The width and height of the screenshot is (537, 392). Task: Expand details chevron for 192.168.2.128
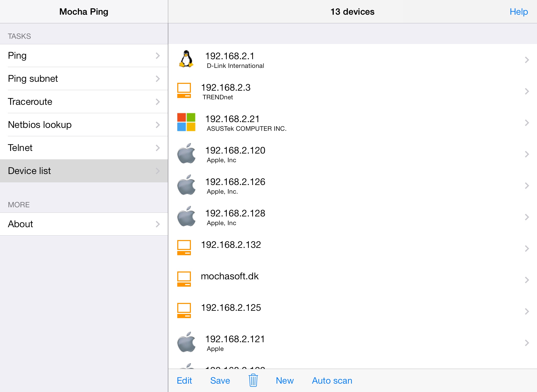click(527, 217)
